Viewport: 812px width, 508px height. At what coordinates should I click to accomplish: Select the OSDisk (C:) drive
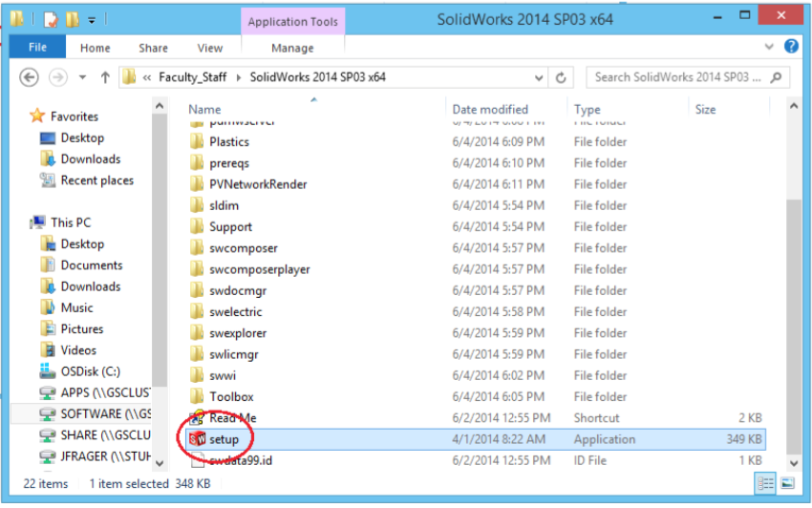[90, 371]
